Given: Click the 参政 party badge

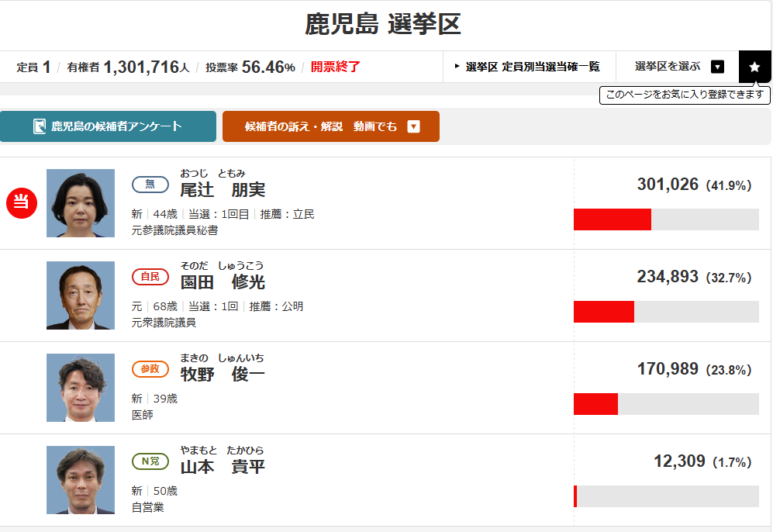Looking at the screenshot, I should click(150, 369).
